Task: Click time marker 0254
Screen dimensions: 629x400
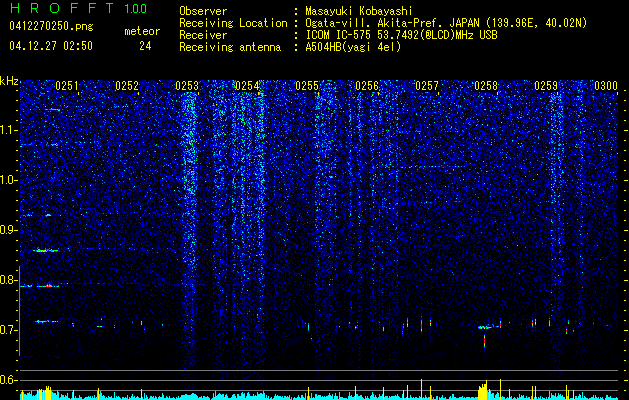Action: point(247,86)
